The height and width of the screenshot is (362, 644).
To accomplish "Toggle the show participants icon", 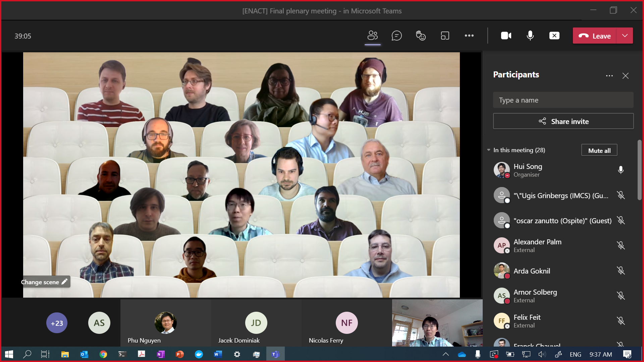I will [x=372, y=36].
